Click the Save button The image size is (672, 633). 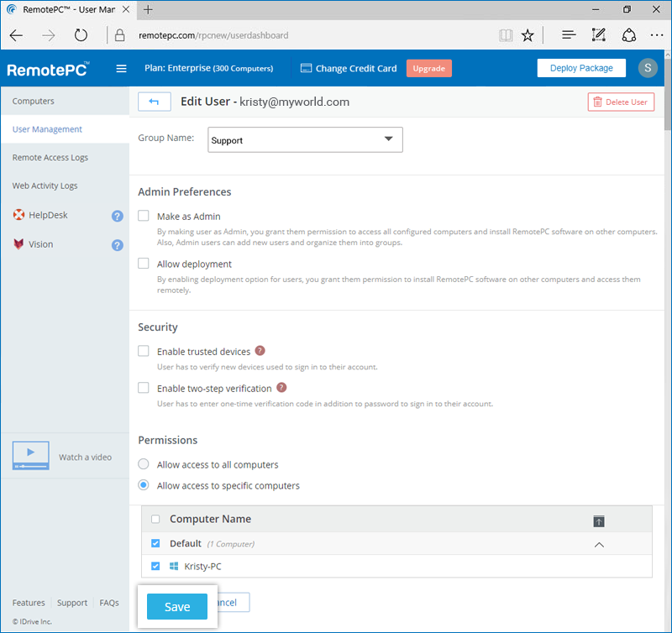tap(177, 606)
